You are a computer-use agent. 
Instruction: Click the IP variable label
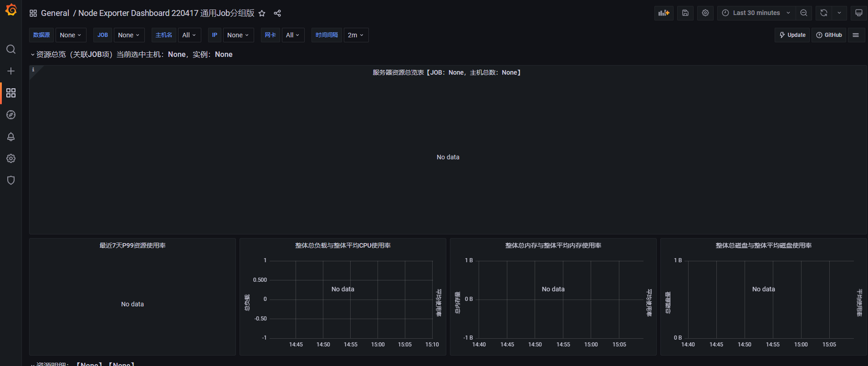pos(214,35)
